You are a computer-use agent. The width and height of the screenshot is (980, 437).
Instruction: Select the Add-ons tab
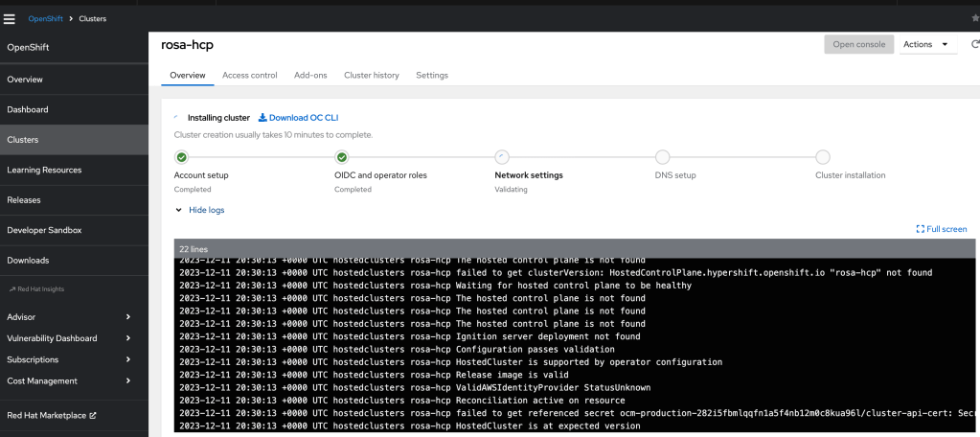310,75
